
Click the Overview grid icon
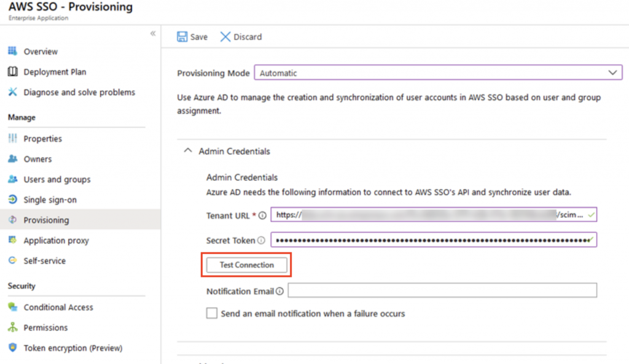point(12,51)
